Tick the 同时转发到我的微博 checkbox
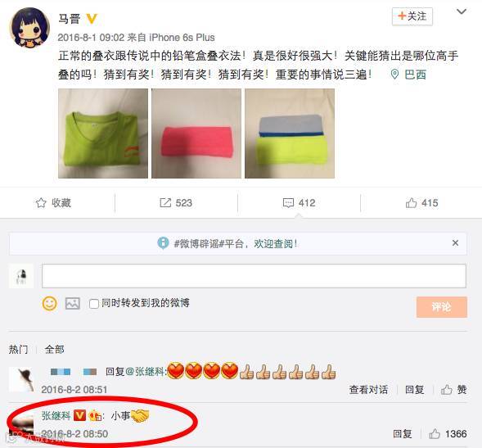 (93, 304)
